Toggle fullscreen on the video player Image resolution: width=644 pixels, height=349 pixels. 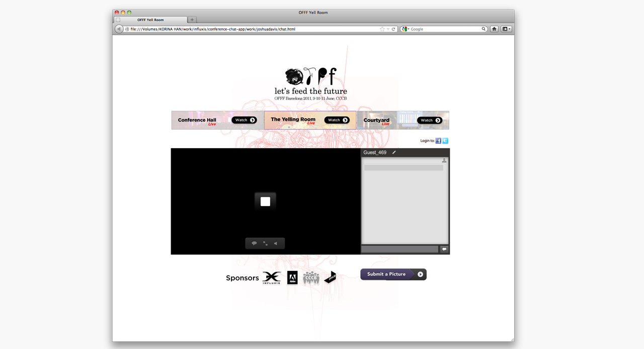(265, 243)
